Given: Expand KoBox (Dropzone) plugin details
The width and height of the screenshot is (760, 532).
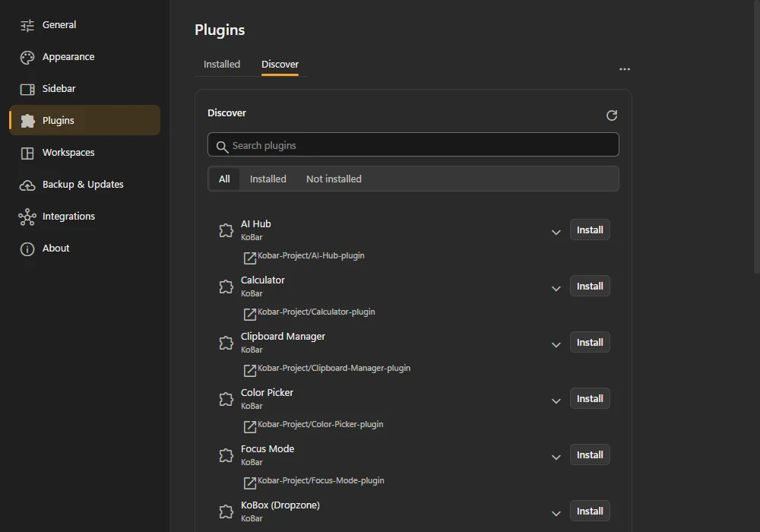Looking at the screenshot, I should (556, 513).
